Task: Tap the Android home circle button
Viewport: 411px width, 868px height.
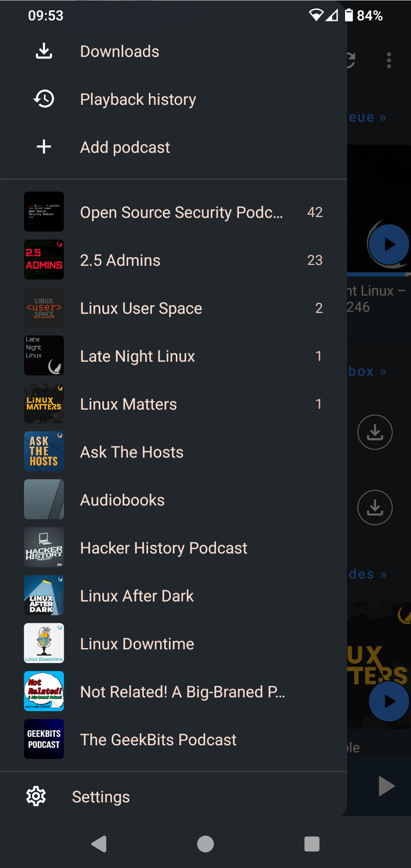Action: [205, 844]
